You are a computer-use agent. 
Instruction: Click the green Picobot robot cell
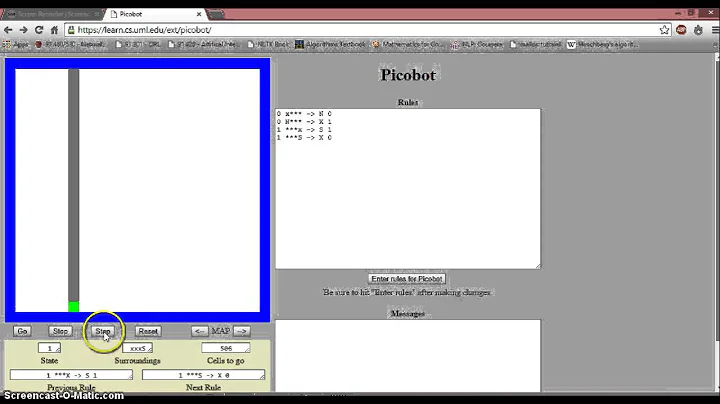pyautogui.click(x=73, y=306)
